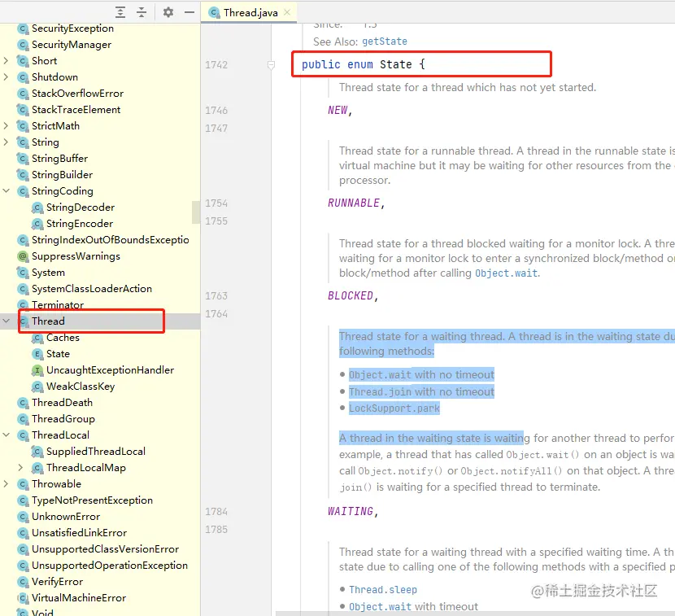This screenshot has height=616, width=675.
Task: Click the SecurityException class icon
Action: coord(23,28)
